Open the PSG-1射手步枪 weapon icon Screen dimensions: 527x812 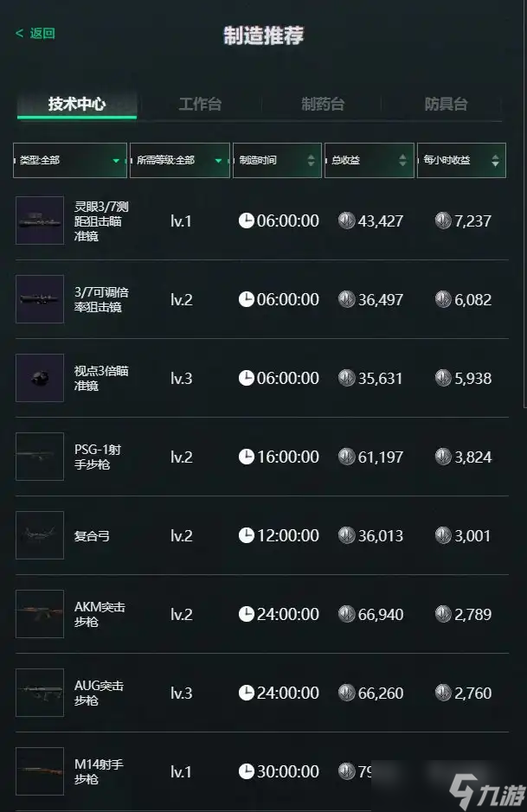coord(40,457)
